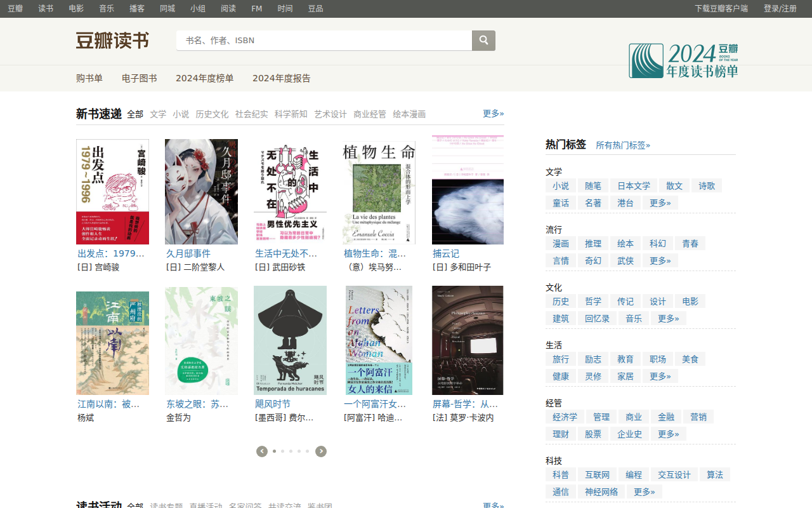The image size is (812, 508).
Task: Switch new books to 绘本漫画 tab
Action: tap(409, 114)
